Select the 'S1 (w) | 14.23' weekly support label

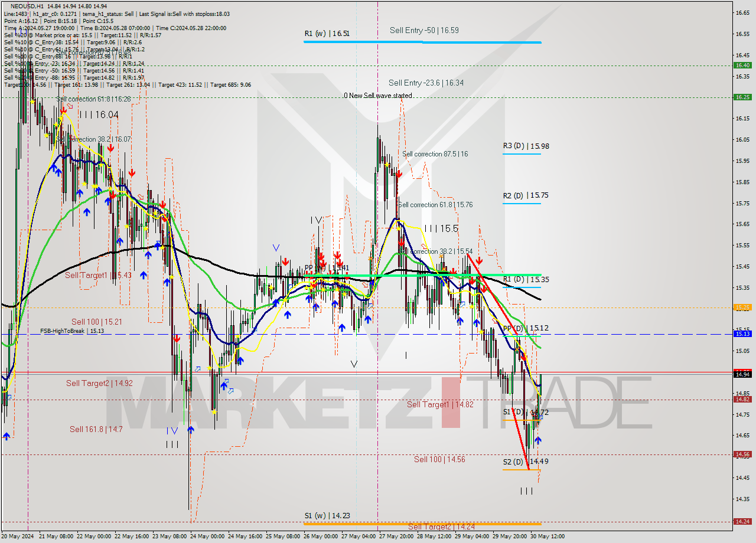click(327, 516)
